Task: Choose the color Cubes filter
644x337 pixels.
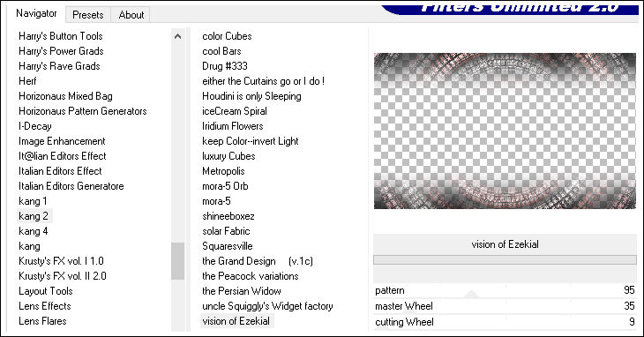Action: (227, 36)
